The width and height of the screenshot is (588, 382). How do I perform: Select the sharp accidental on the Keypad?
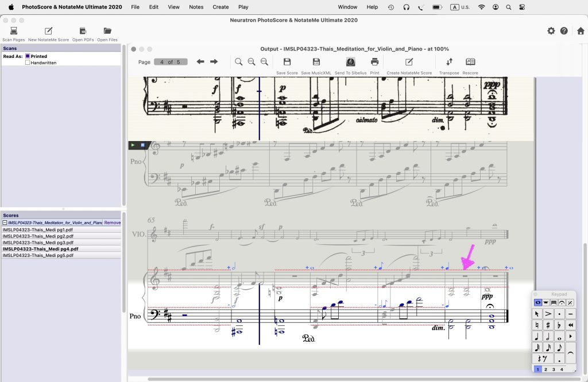tap(548, 325)
